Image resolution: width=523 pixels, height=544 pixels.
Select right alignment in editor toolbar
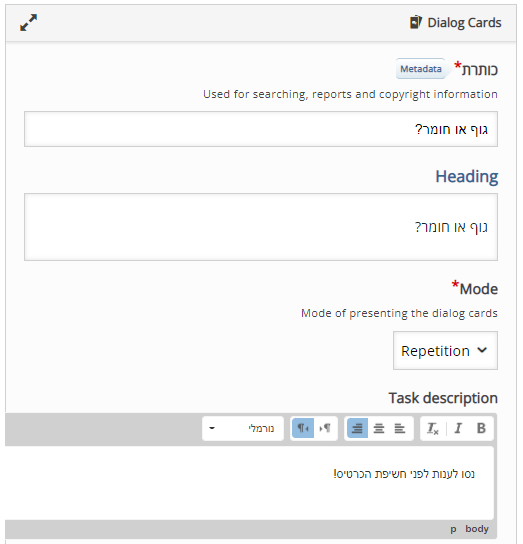[x=357, y=428]
